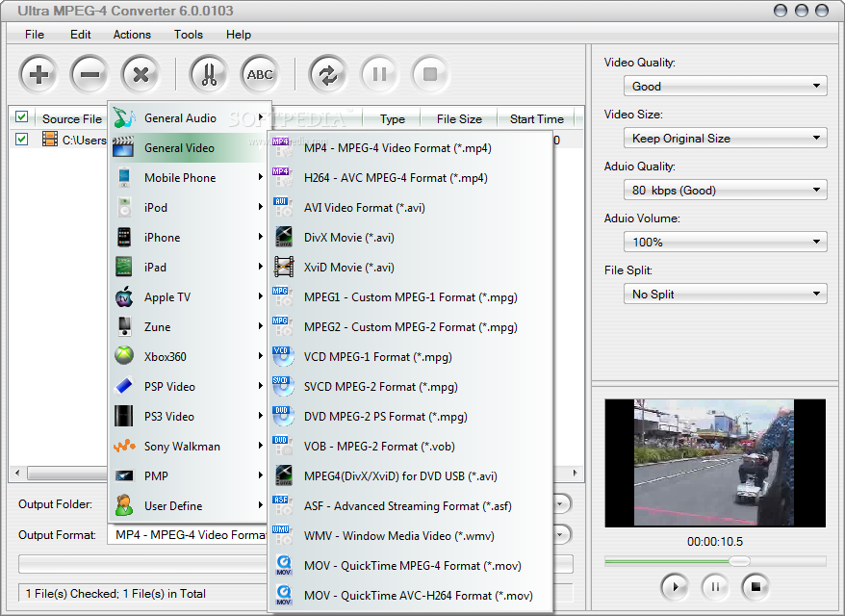Image resolution: width=845 pixels, height=616 pixels.
Task: Select General Video category
Action: tap(188, 147)
